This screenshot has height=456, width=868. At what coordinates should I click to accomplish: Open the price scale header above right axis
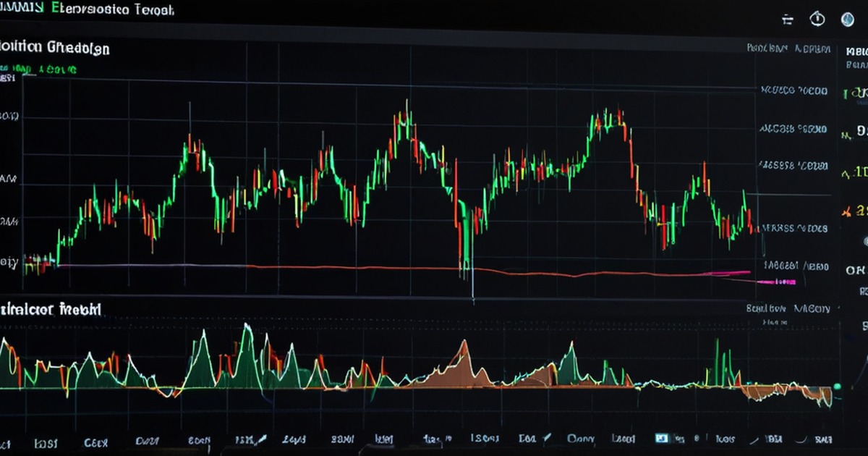789,49
